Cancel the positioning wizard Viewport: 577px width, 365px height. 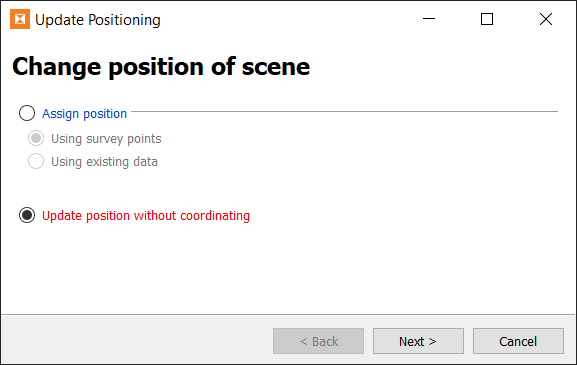click(518, 341)
